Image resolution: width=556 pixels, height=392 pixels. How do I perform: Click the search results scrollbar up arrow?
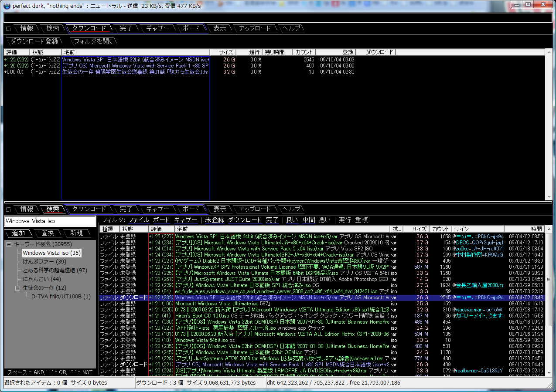point(549,229)
